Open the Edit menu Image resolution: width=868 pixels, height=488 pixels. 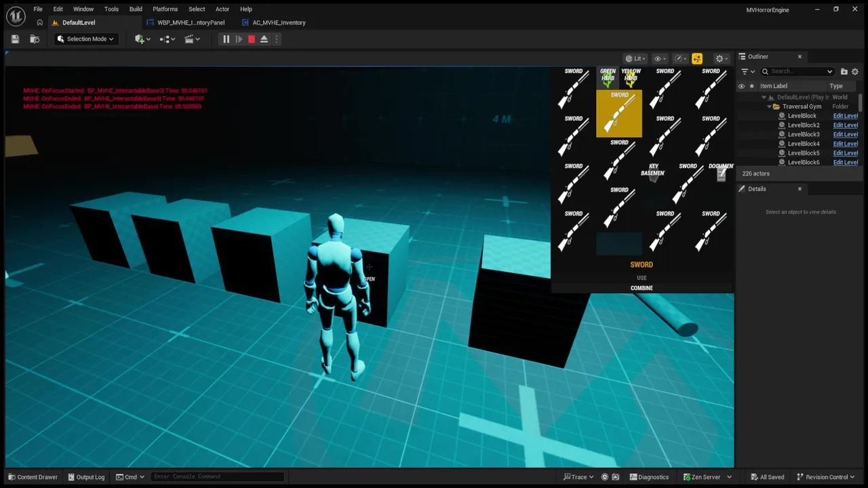(58, 9)
